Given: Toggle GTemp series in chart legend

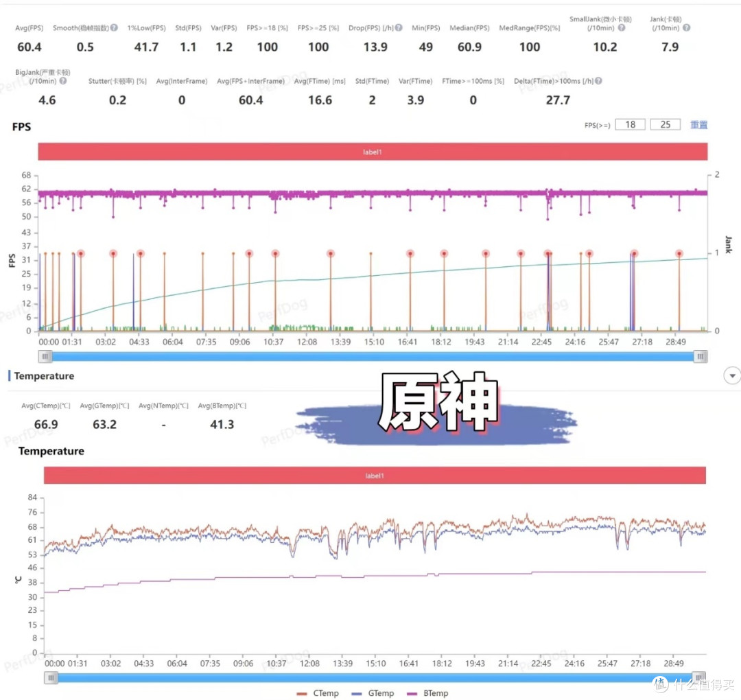Looking at the screenshot, I should tap(373, 693).
